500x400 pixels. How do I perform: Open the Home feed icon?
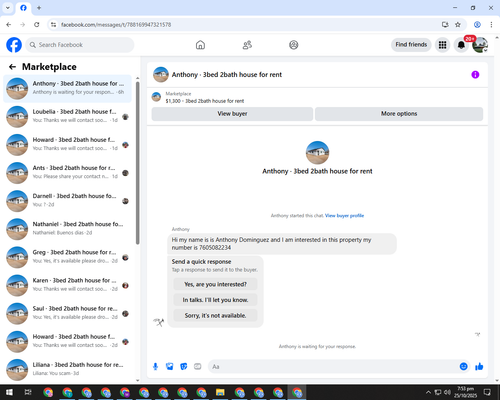(x=200, y=45)
